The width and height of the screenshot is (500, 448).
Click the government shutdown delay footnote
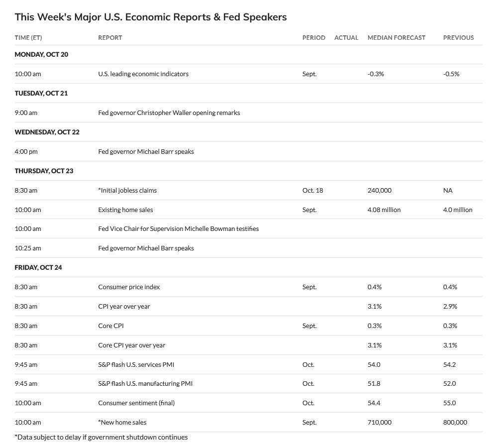(x=101, y=437)
